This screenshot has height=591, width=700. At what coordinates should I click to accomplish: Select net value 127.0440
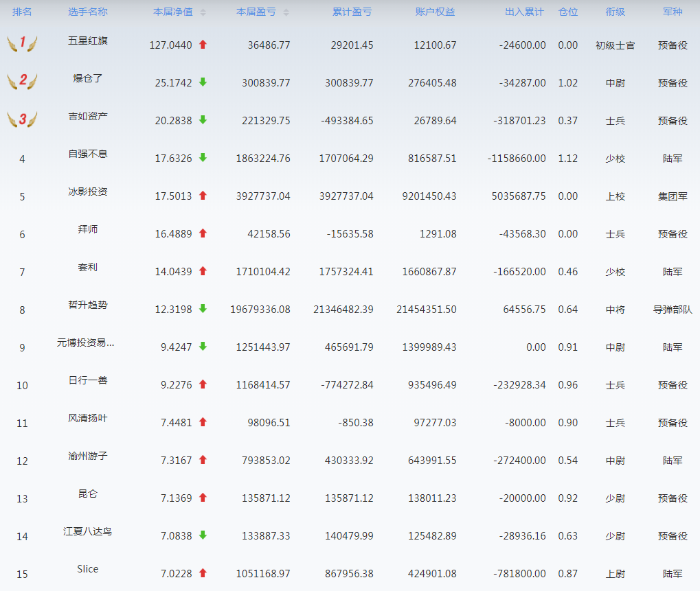170,45
